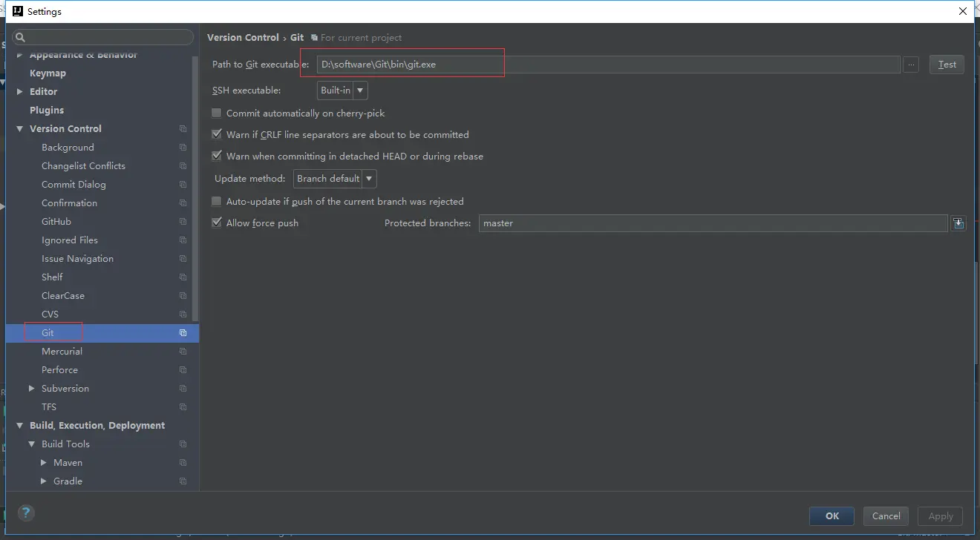Expand the Subversion tree node
The height and width of the screenshot is (540, 980).
(32, 389)
